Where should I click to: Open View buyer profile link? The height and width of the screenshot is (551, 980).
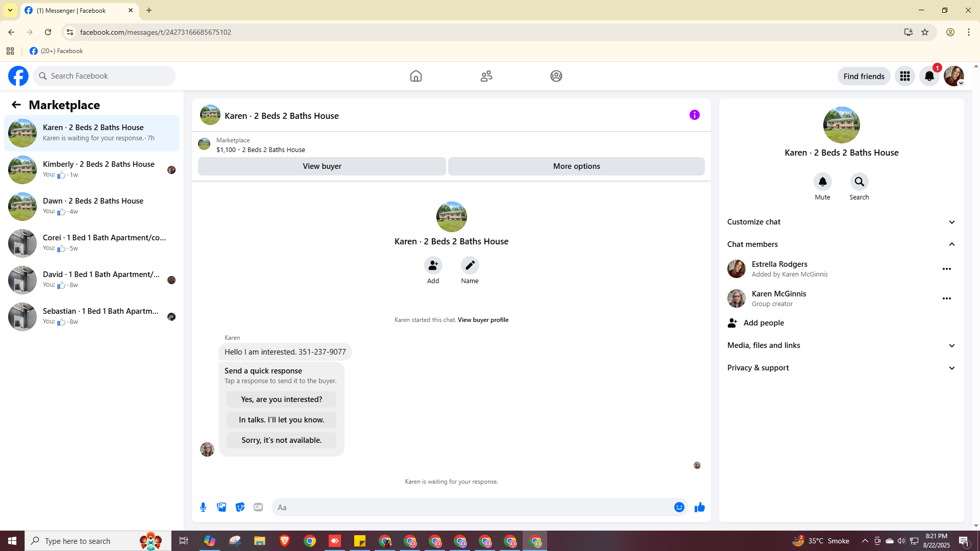(483, 320)
